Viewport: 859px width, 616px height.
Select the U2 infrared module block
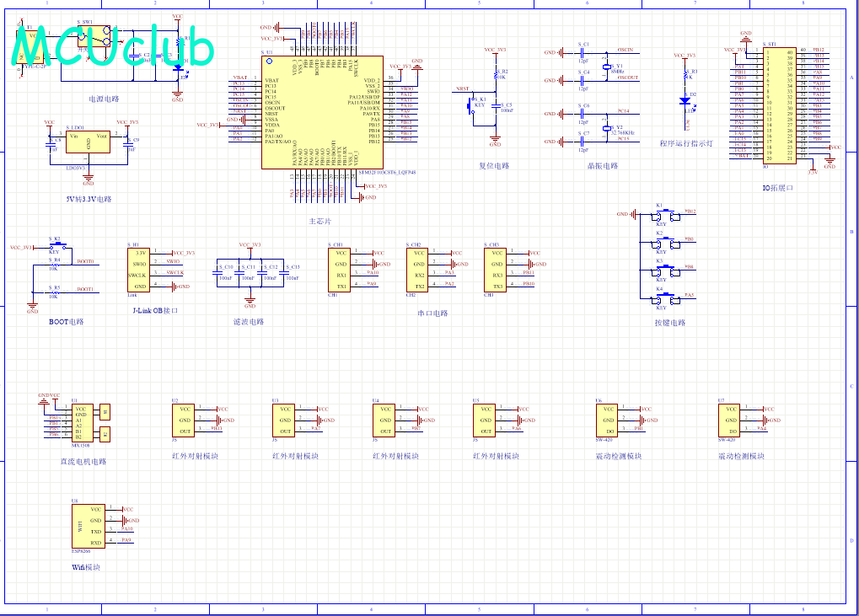(x=183, y=420)
